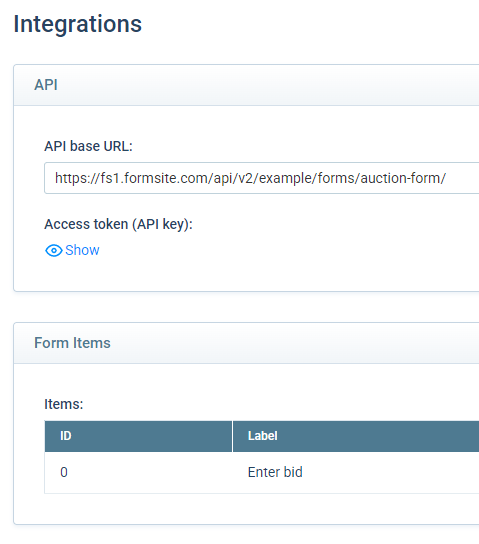479x544 pixels.
Task: Place cursor after auction-form/ in URL
Action: [447, 178]
